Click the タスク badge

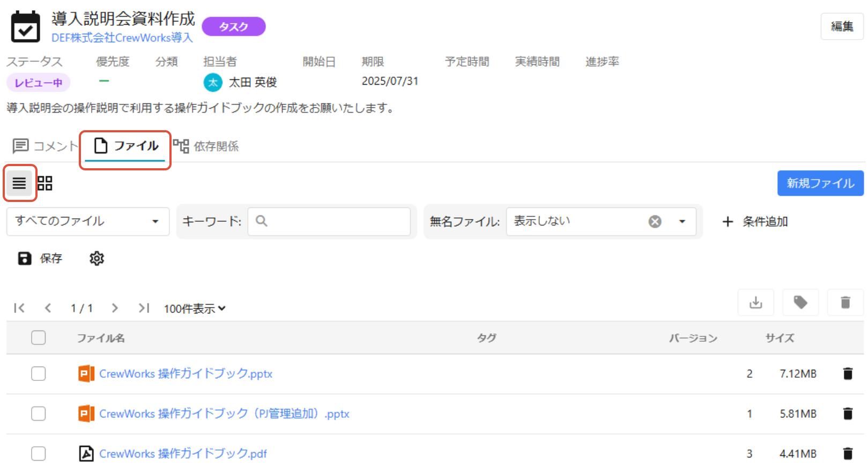tap(234, 26)
